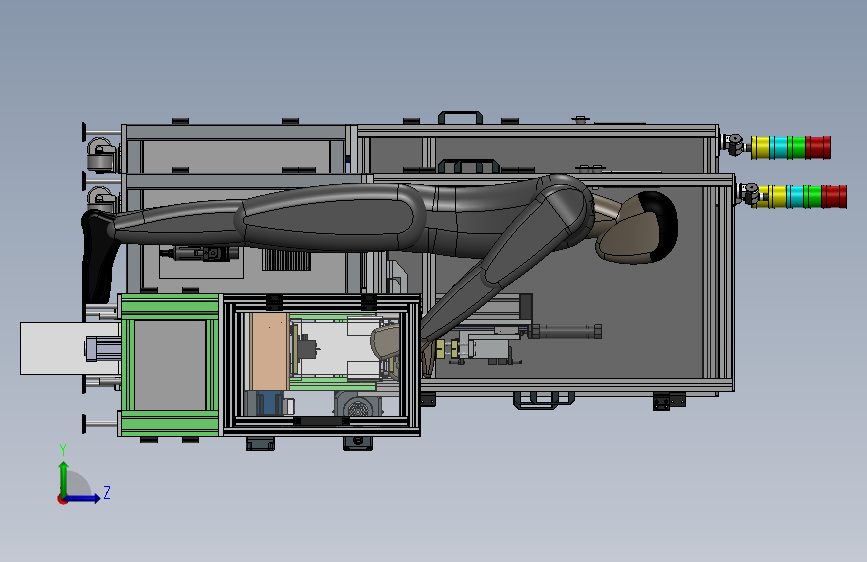Select the mannequin's head
The width and height of the screenshot is (867, 562).
(637, 228)
